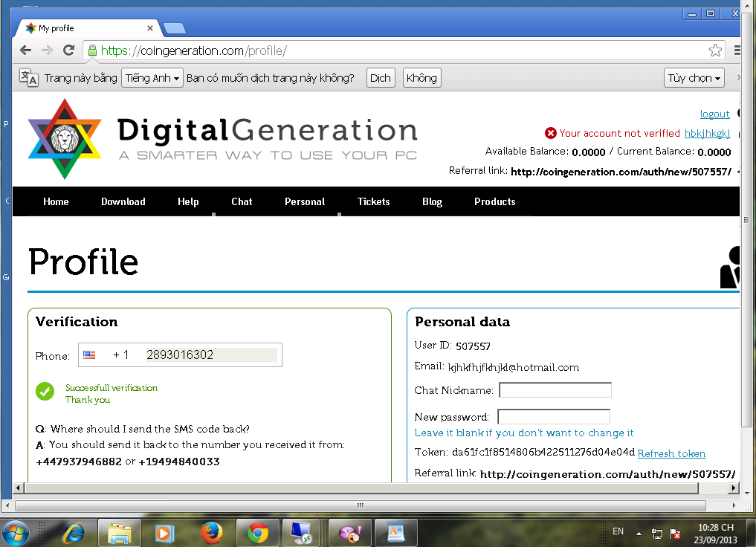
Task: Click the Refresh token link
Action: (x=671, y=453)
